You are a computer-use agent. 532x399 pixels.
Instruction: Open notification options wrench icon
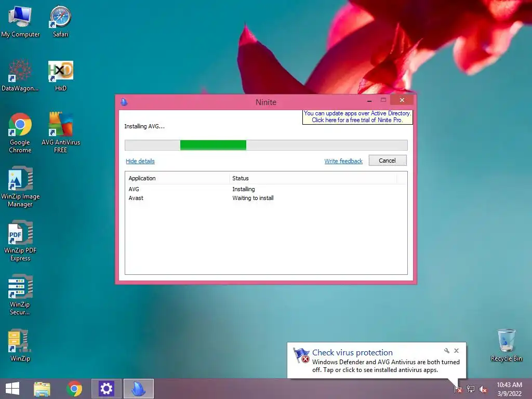[446, 351]
